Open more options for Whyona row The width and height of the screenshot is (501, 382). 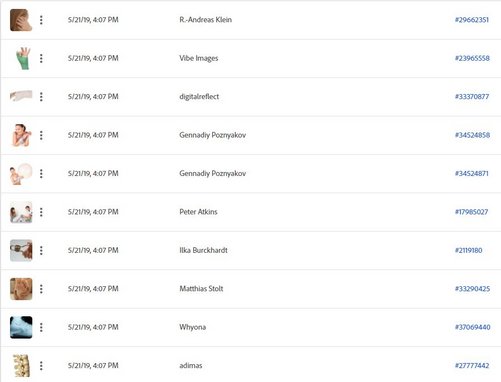click(41, 327)
